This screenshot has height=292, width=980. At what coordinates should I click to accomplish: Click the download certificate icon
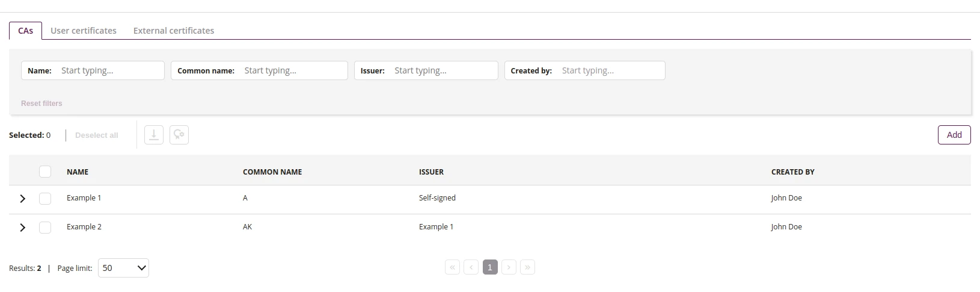pyautogui.click(x=154, y=135)
